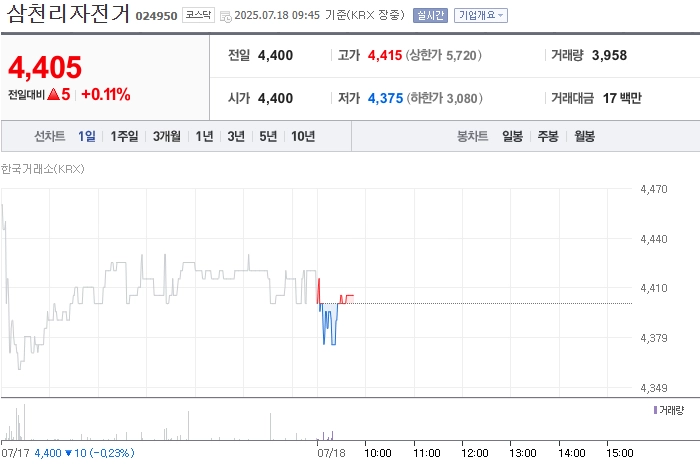The height and width of the screenshot is (465, 700).
Task: Click the 10:00 time axis label
Action: tap(378, 453)
